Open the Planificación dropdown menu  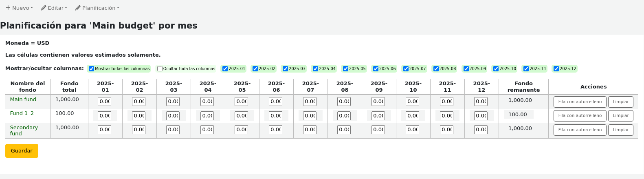click(98, 8)
